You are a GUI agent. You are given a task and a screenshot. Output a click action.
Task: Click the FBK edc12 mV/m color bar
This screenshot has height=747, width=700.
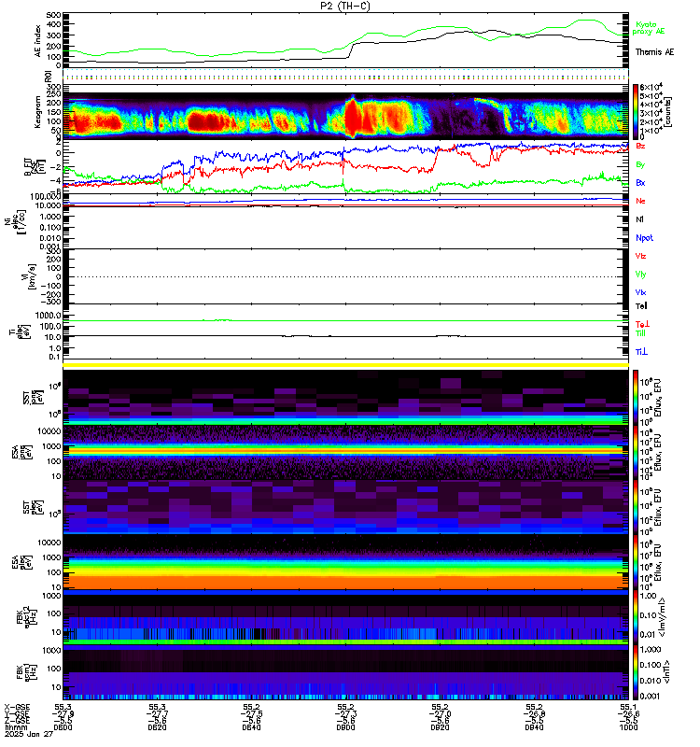pyautogui.click(x=636, y=617)
